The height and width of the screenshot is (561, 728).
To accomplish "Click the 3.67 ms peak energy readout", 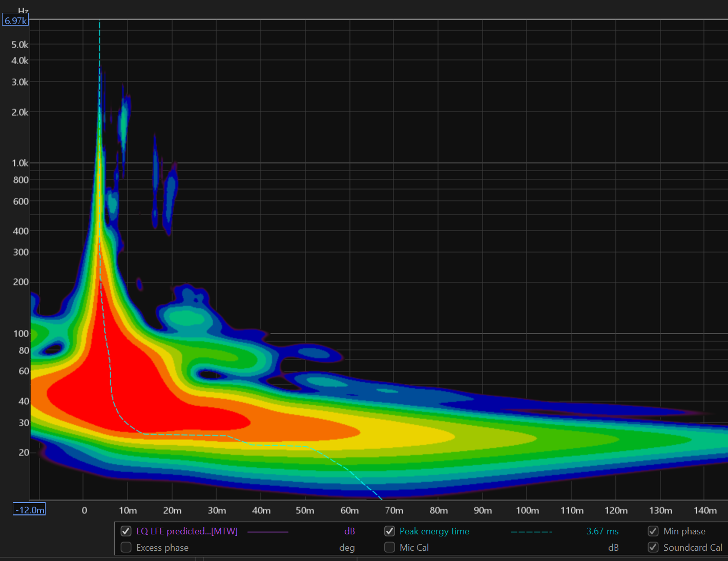I will [x=602, y=531].
